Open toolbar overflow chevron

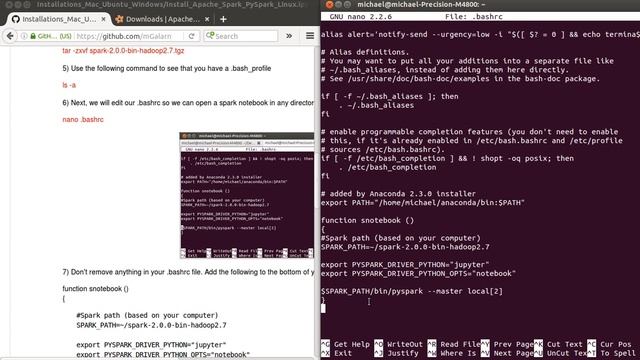[x=289, y=36]
